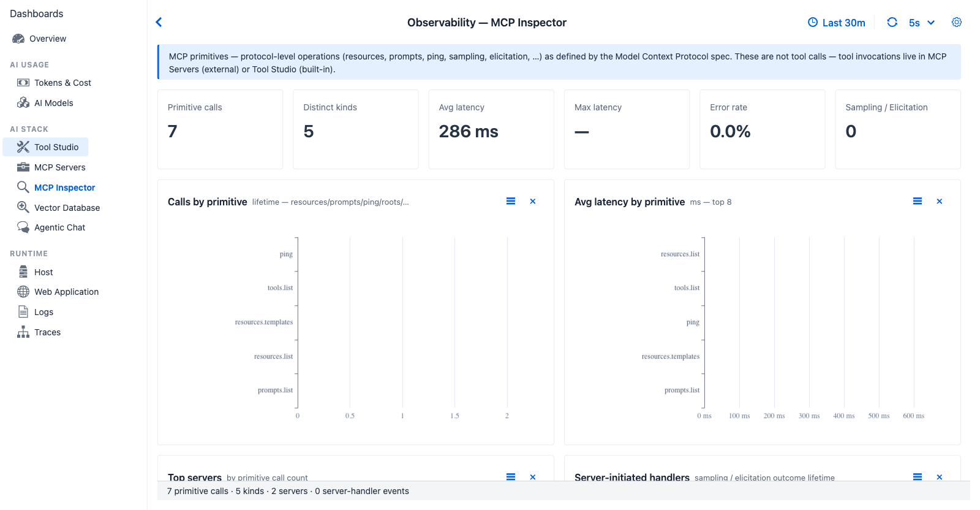Screen dimensions: 980x510
Task: Click the Sampling / Elicitation card
Action: pyautogui.click(x=898, y=129)
